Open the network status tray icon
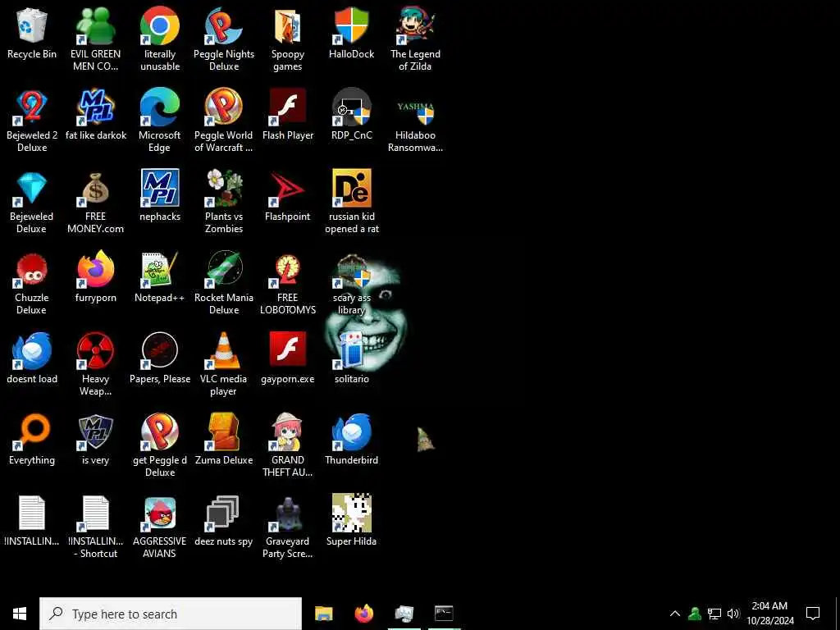The image size is (840, 630). pos(714,614)
